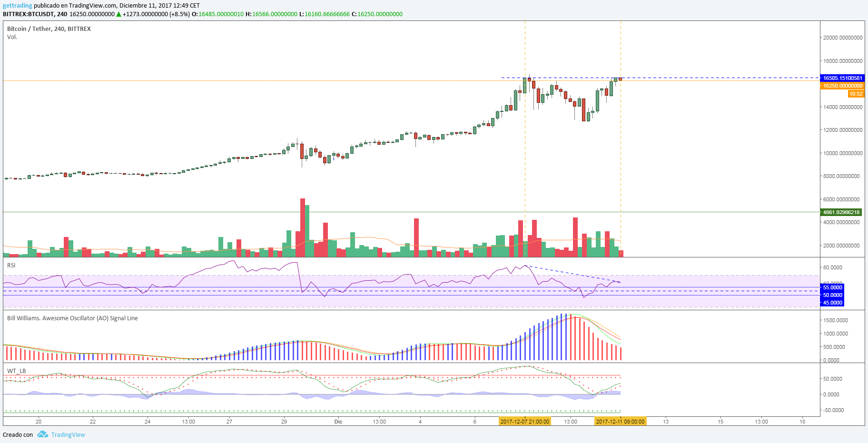This screenshot has height=443, width=868.
Task: Click the RSI 80.0000 axis label
Action: (x=833, y=267)
